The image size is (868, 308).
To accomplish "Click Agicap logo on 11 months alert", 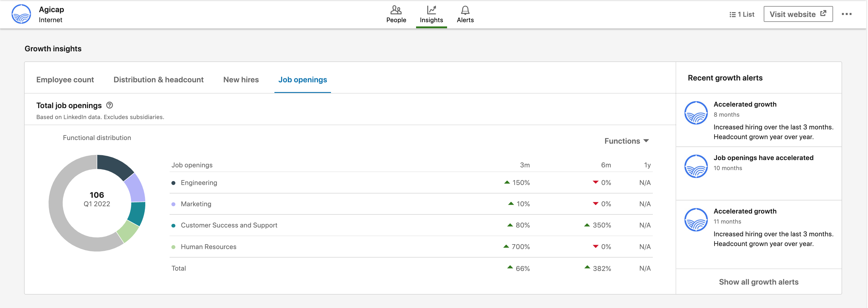I will [696, 220].
